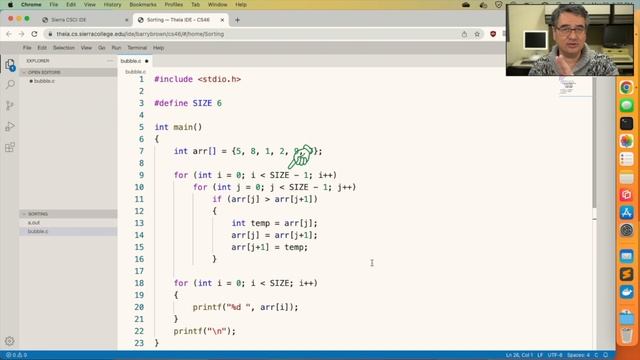The height and width of the screenshot is (360, 640).
Task: Select bubble.c in the Sorting folder
Action: coord(69,231)
